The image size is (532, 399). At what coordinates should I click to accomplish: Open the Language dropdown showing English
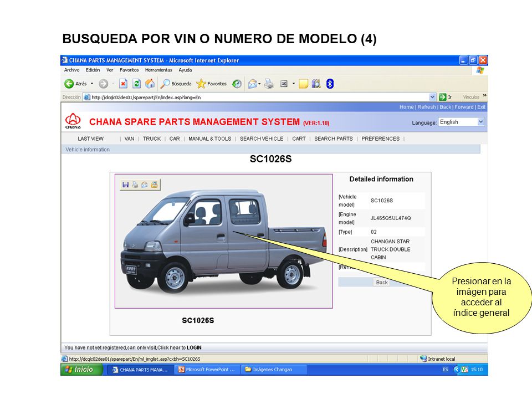click(x=462, y=122)
